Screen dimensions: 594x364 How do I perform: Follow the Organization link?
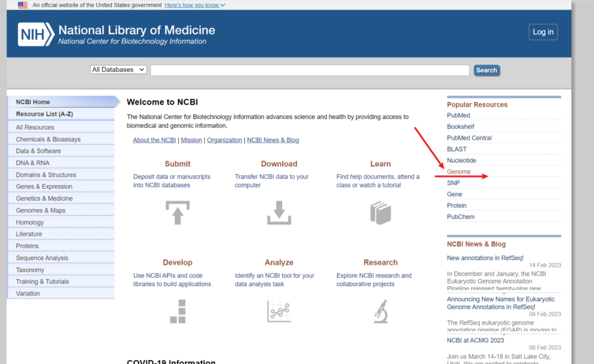coord(224,140)
